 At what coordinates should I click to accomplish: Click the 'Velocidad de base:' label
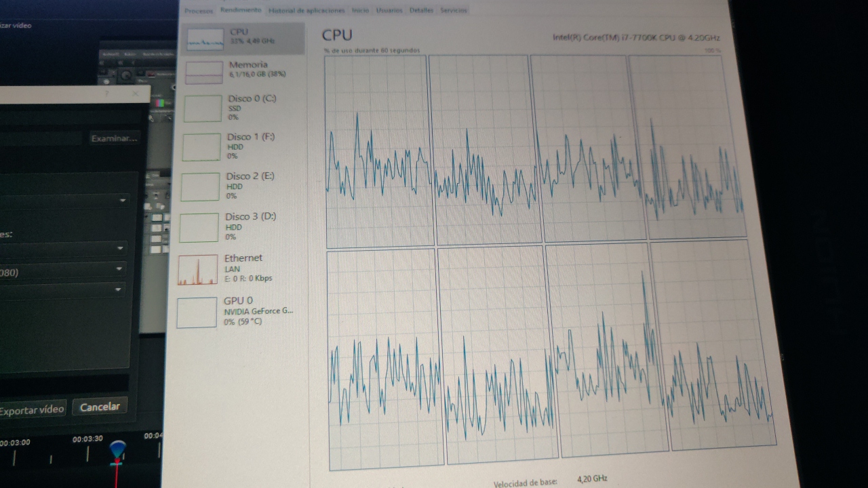pyautogui.click(x=525, y=483)
